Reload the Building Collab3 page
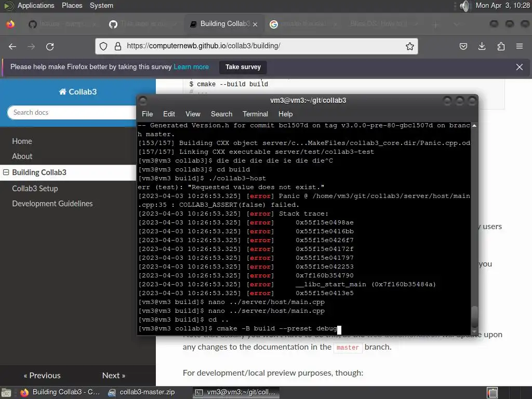Screen dimensions: 532x399 click(x=50, y=46)
